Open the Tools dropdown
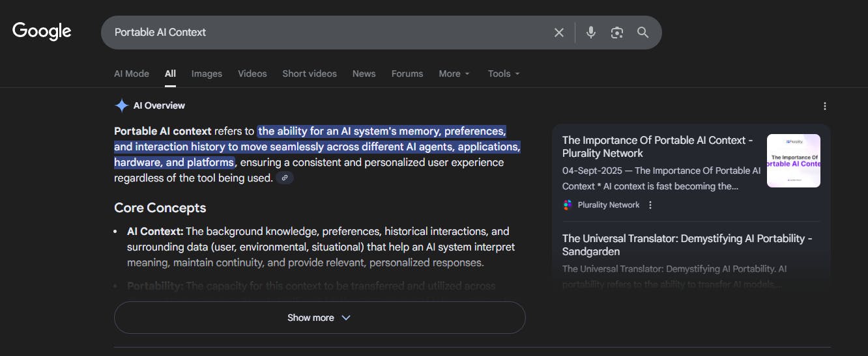868x356 pixels. [504, 74]
